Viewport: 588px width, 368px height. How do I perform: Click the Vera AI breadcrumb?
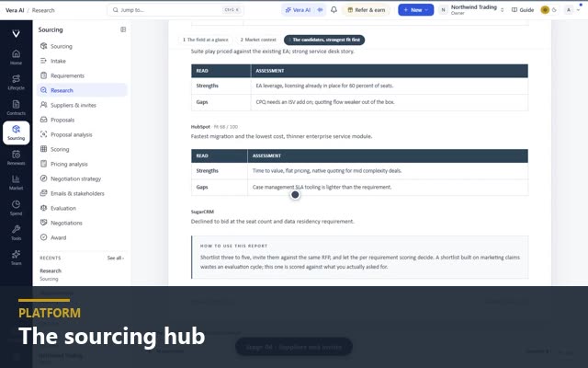[x=15, y=10]
